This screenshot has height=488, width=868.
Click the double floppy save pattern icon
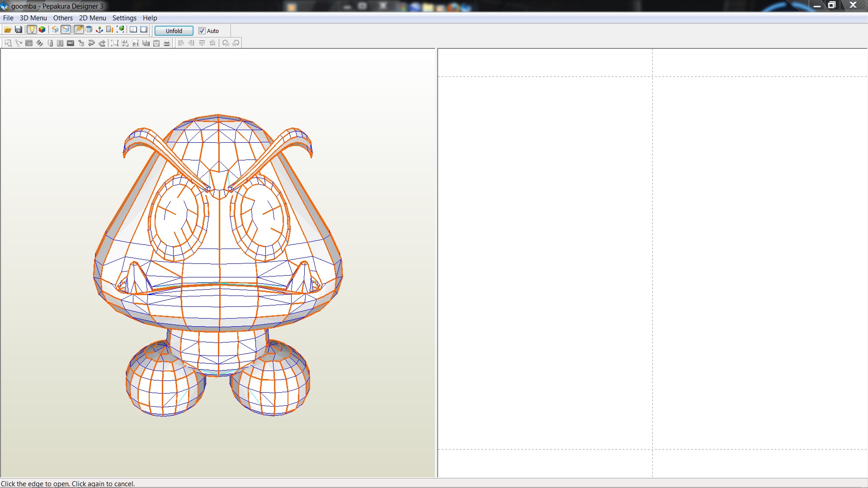146,43
